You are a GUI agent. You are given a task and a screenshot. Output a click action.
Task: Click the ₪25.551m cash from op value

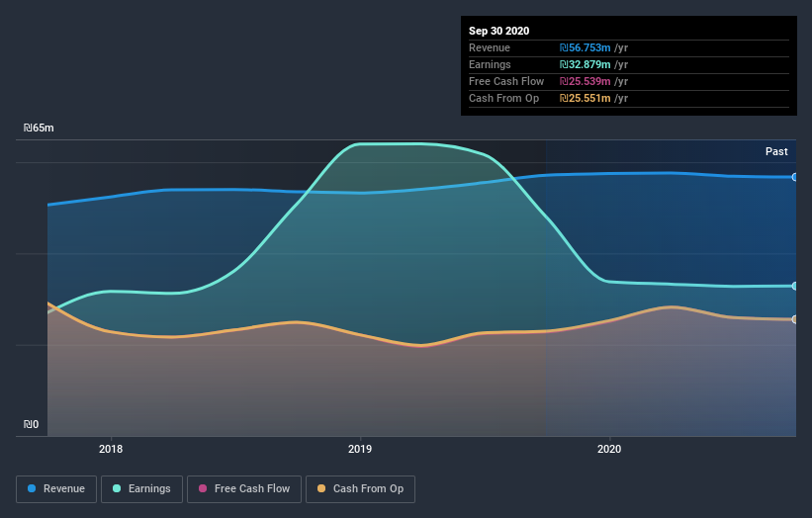point(585,98)
